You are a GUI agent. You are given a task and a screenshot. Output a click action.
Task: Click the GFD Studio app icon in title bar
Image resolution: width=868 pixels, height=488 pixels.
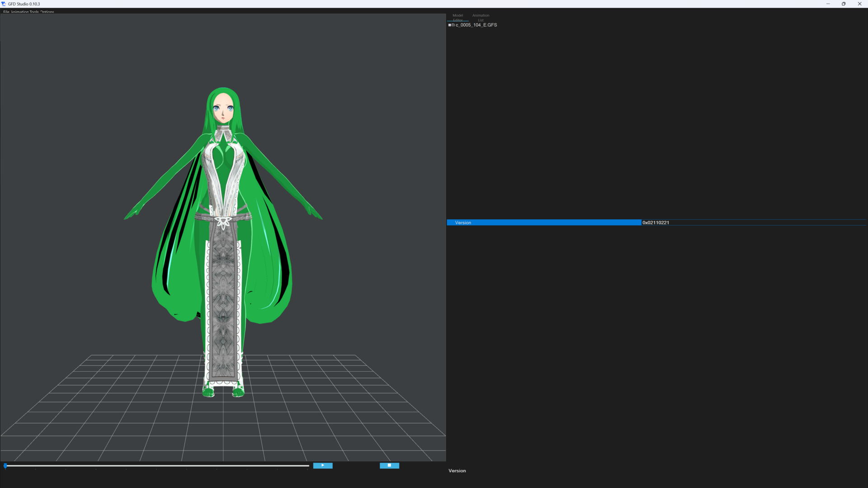coord(4,4)
